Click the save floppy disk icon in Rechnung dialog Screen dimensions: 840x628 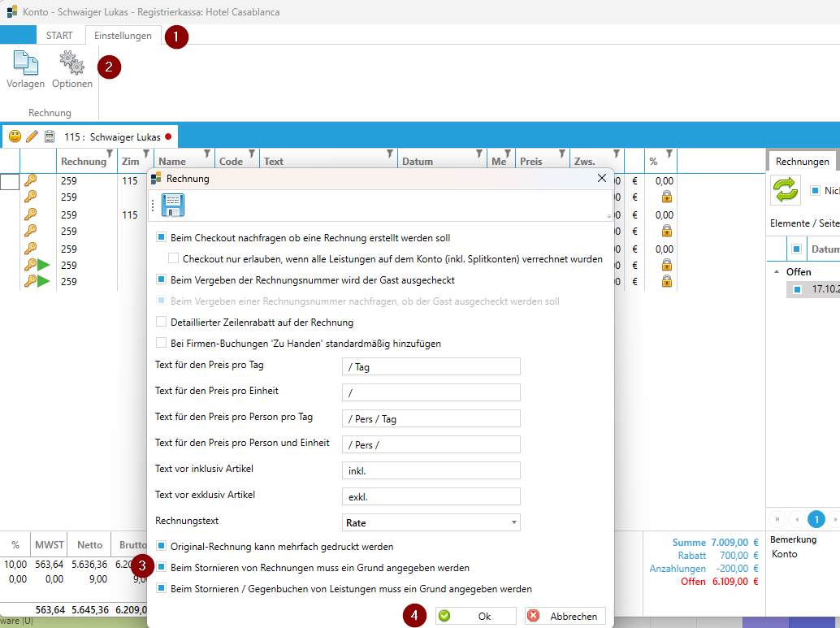click(x=173, y=206)
